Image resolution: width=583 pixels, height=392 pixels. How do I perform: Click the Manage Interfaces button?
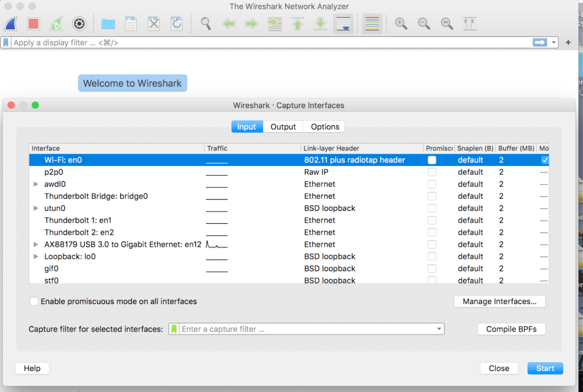[x=499, y=301]
